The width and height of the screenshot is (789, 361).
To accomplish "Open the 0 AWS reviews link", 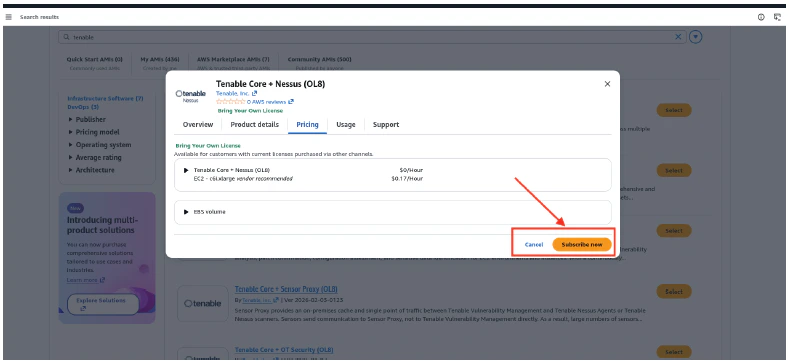I will tap(266, 102).
